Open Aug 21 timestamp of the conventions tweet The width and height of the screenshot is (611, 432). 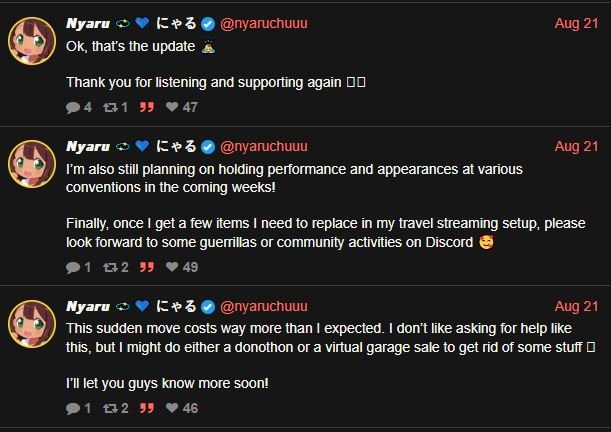click(576, 146)
